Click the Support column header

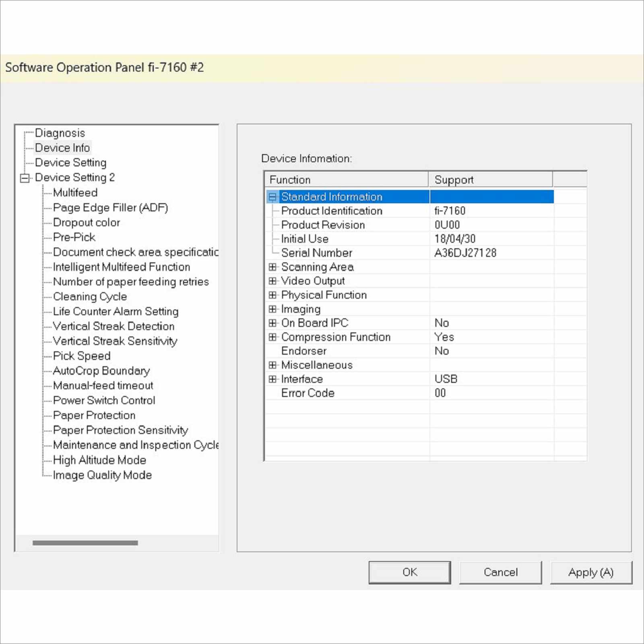(490, 180)
